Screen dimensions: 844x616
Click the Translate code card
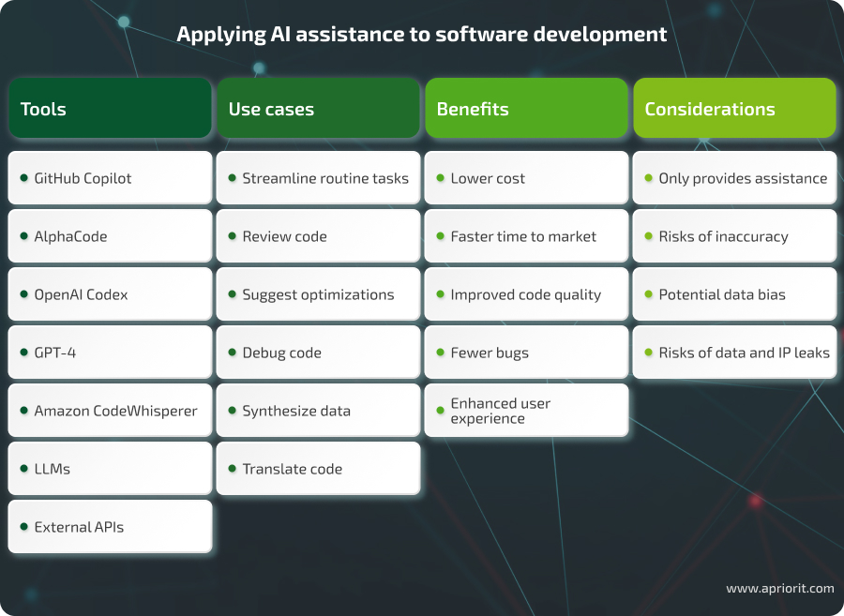point(318,468)
